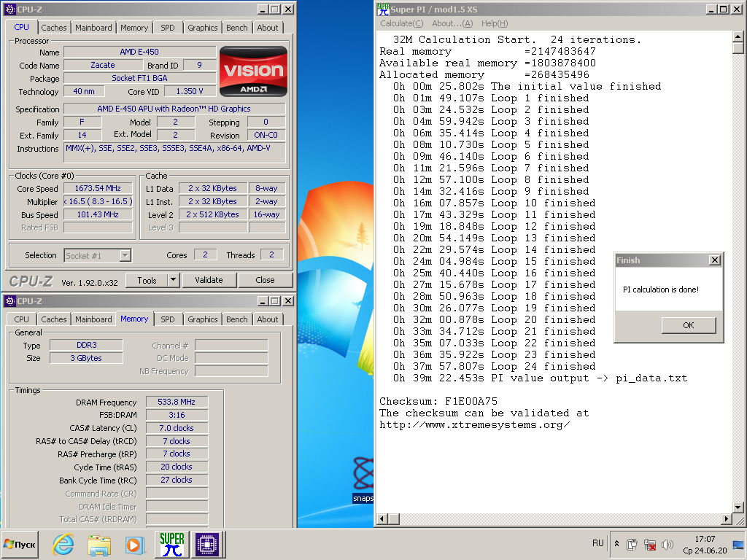The width and height of the screenshot is (747, 560).
Task: Click OK in the Finish dialog
Action: [x=689, y=325]
